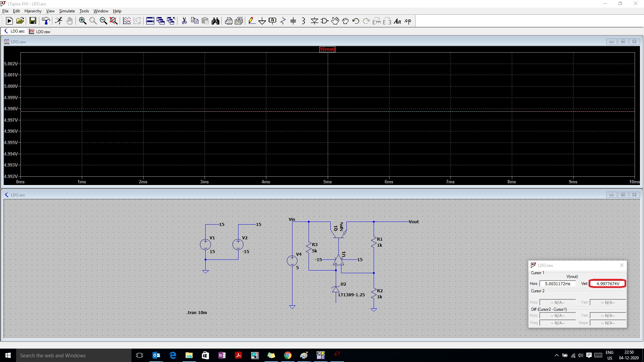Select the Copy tool icon
Screen dimensions: 644x362
click(195, 21)
